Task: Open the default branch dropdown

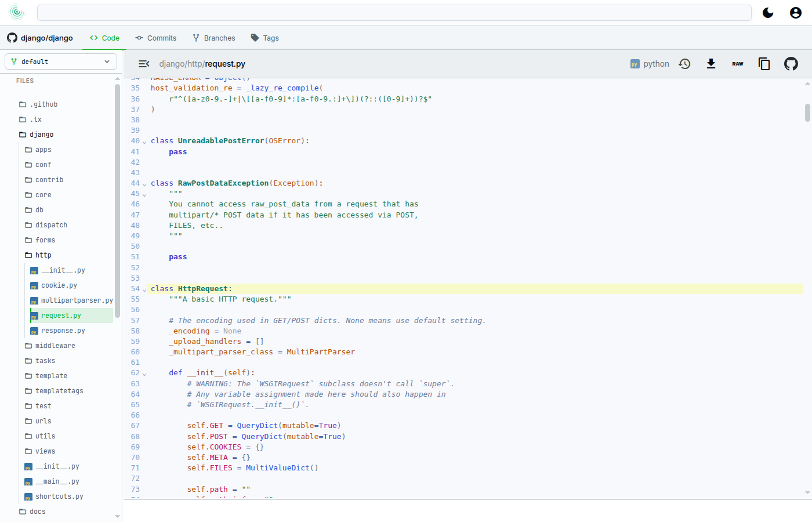Action: pyautogui.click(x=61, y=61)
